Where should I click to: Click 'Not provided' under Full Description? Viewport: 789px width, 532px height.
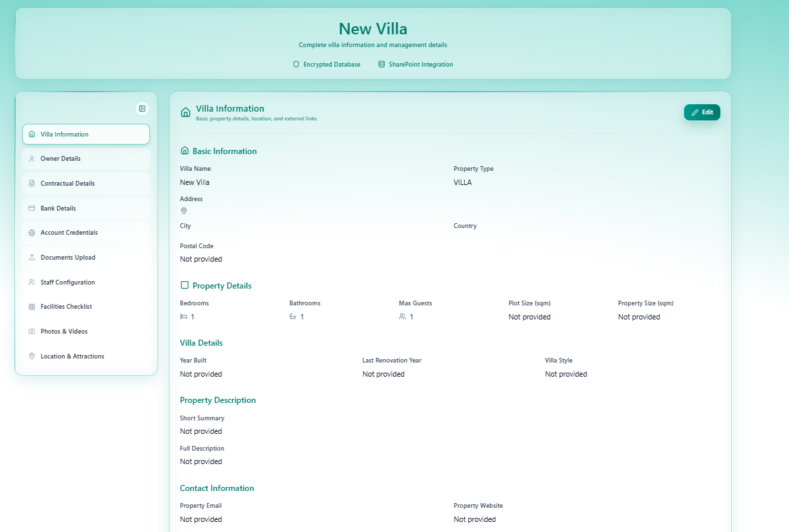tap(200, 461)
